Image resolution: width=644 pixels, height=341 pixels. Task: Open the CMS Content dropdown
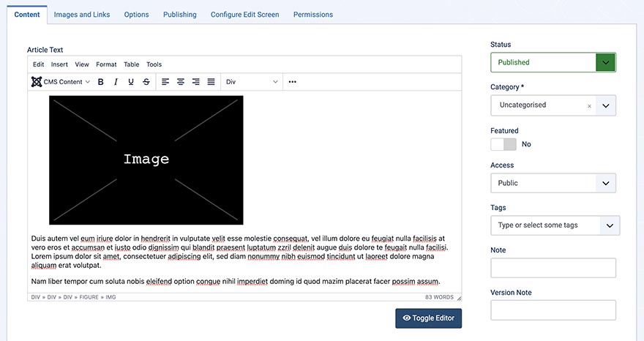click(61, 82)
